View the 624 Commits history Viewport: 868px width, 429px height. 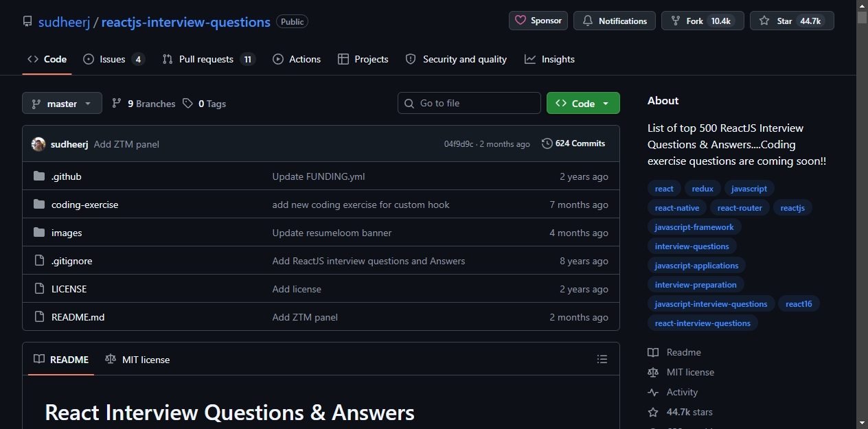[573, 143]
